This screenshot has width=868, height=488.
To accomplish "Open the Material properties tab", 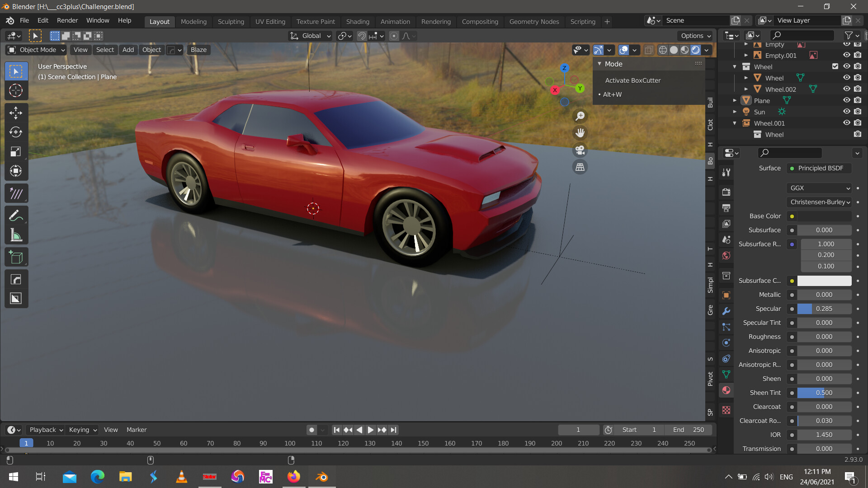I will pyautogui.click(x=726, y=391).
